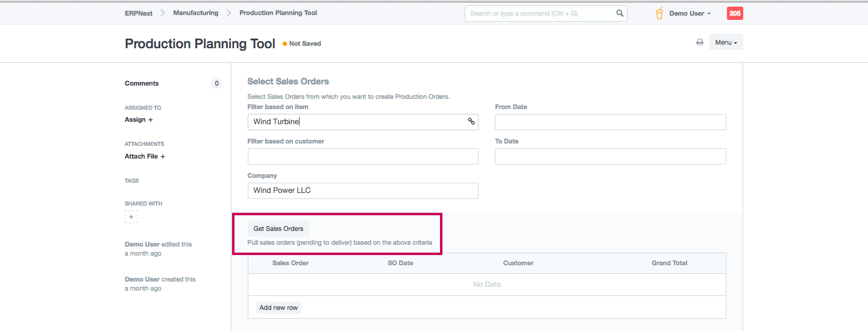Click the search magnifier icon

pyautogui.click(x=620, y=13)
